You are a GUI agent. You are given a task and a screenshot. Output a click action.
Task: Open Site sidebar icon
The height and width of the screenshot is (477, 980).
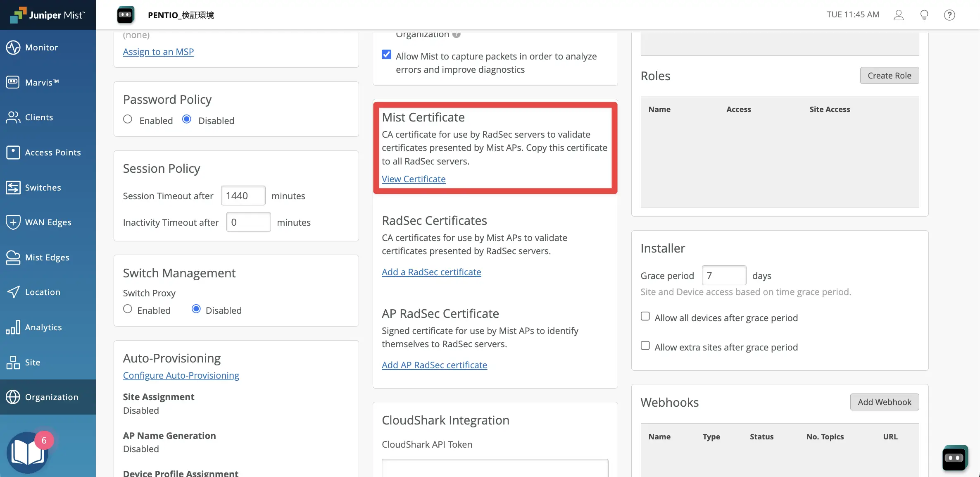(x=13, y=362)
